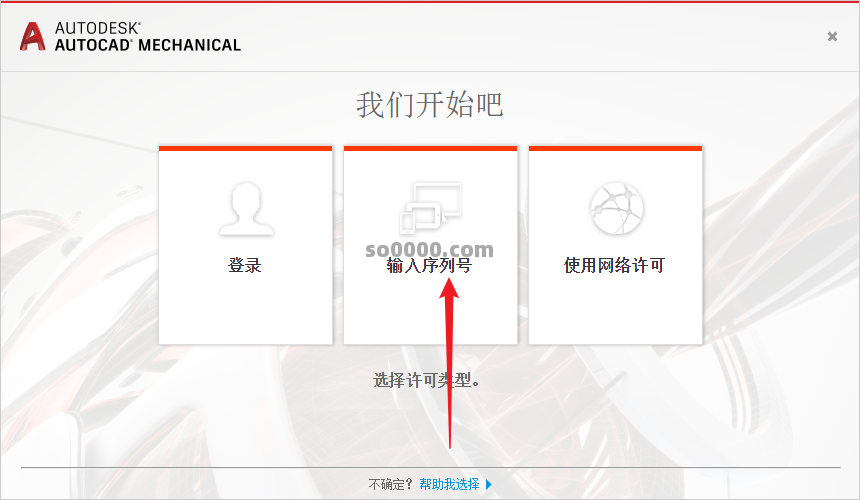Click the red Autodesk A logo
Viewport: 860px width, 500px height.
pyautogui.click(x=32, y=36)
